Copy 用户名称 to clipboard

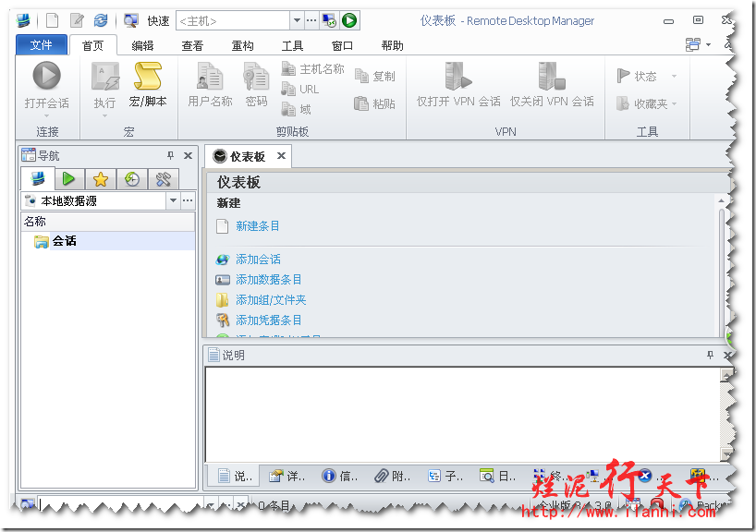210,84
